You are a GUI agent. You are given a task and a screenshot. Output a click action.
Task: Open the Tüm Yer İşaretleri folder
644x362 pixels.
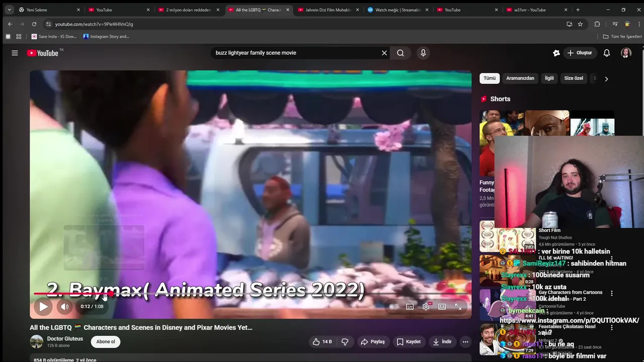click(x=622, y=37)
